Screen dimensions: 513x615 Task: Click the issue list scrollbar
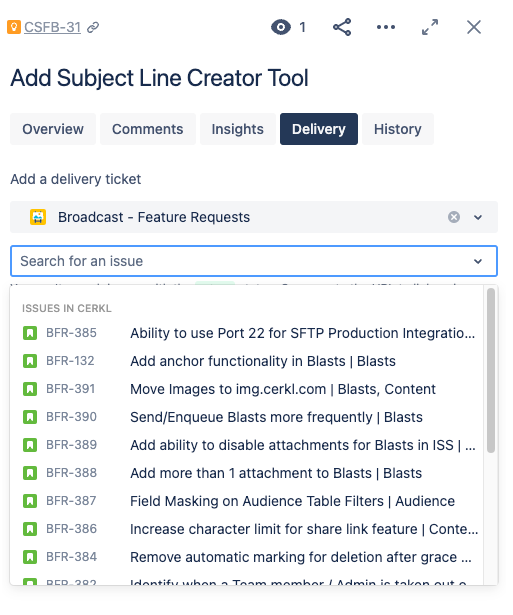click(491, 370)
